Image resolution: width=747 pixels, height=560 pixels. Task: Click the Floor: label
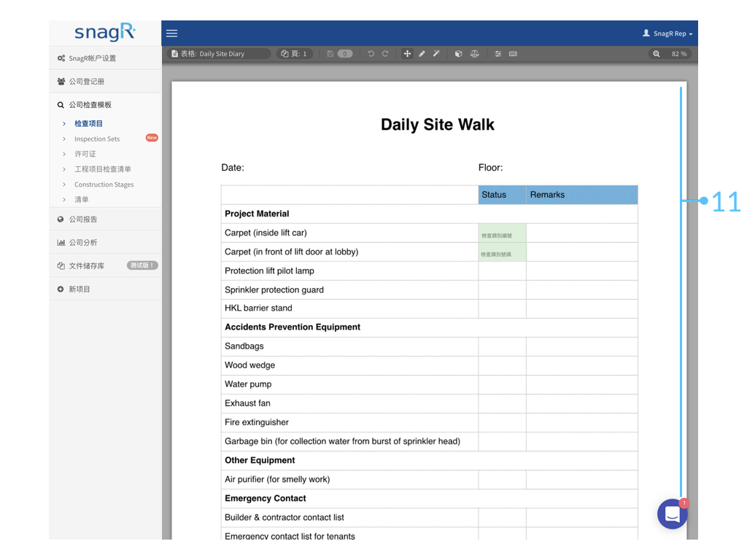[x=490, y=168]
